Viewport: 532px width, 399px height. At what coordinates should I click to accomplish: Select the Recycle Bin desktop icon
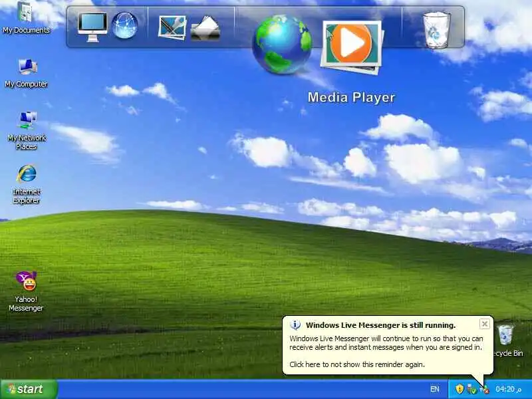coord(507,340)
